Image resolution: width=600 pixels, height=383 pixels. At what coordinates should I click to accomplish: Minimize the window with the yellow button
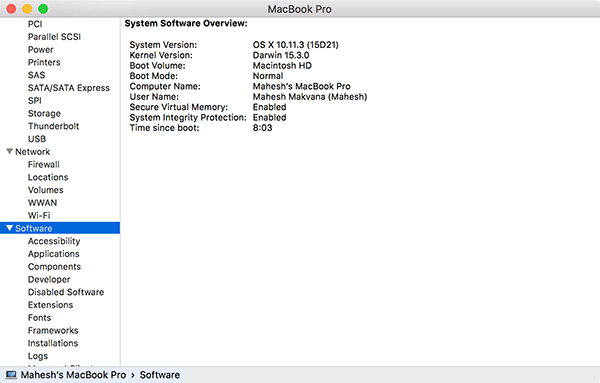click(x=27, y=9)
